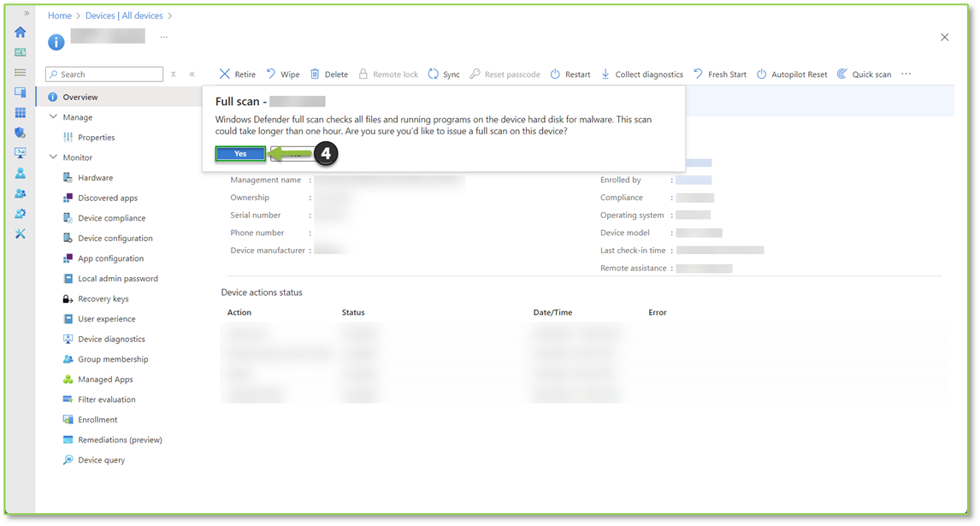Open the Overview menu item
Screen dimensions: 980x526
80,98
